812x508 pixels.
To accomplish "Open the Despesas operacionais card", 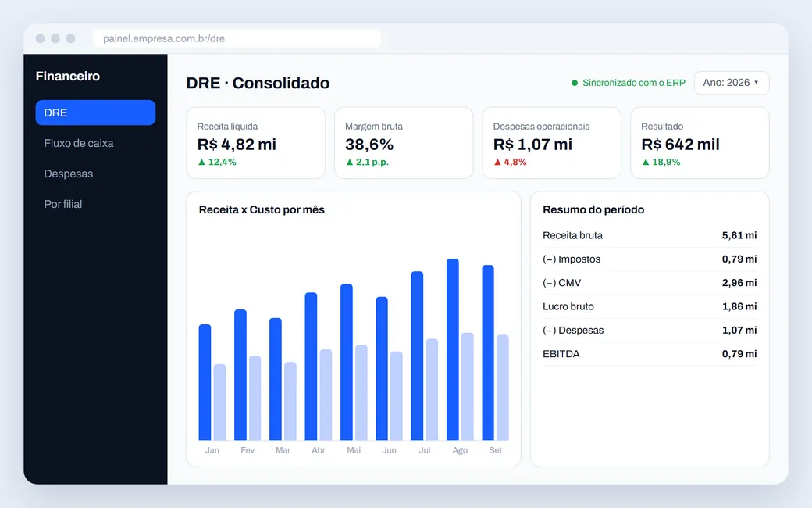I will [x=552, y=143].
